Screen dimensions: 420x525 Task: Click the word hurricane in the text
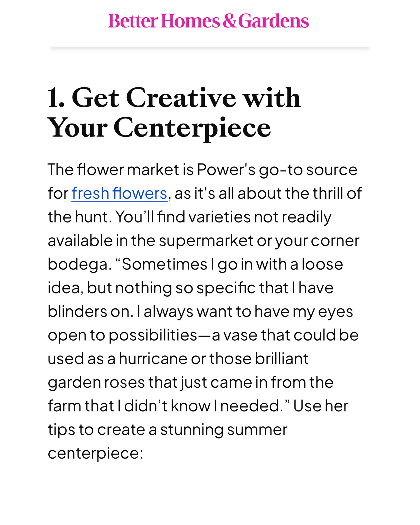click(153, 359)
